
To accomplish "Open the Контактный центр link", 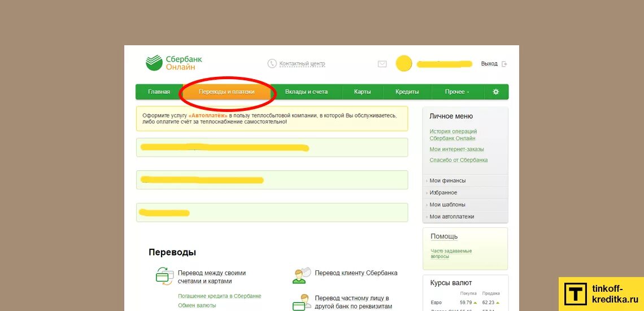I will [x=302, y=64].
